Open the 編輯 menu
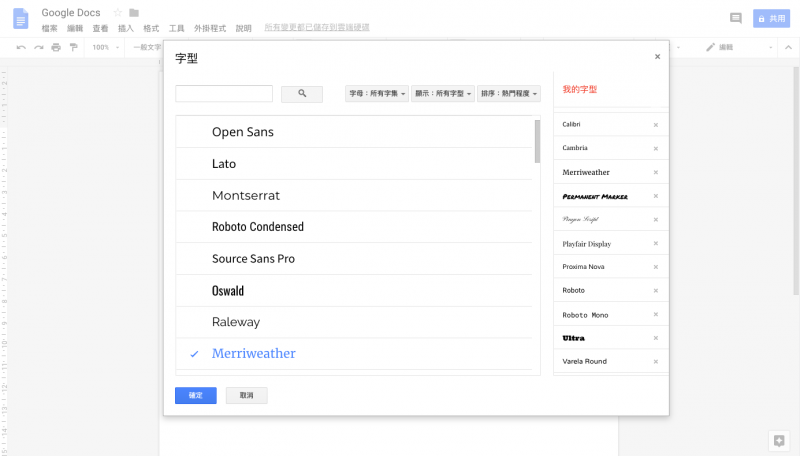The height and width of the screenshot is (456, 800). coord(75,29)
